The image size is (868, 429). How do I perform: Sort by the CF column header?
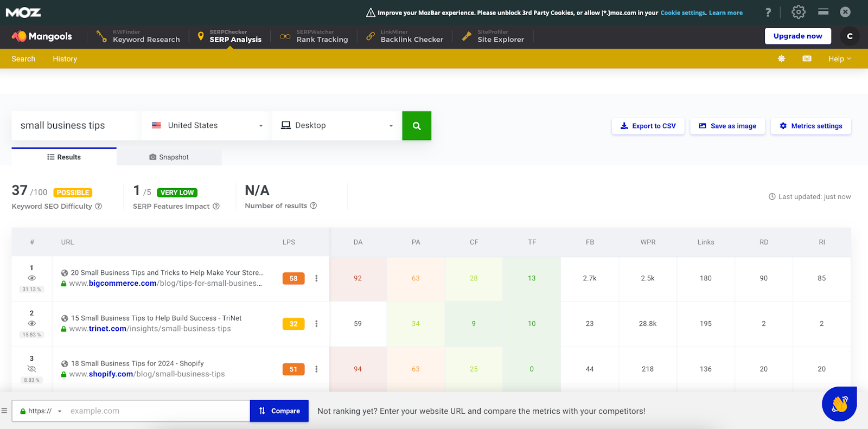tap(474, 242)
